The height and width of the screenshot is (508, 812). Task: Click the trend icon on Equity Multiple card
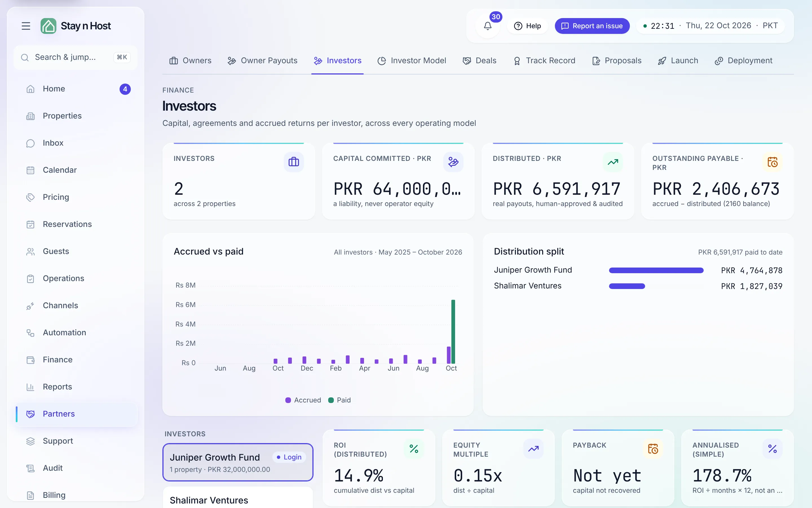[x=533, y=448]
